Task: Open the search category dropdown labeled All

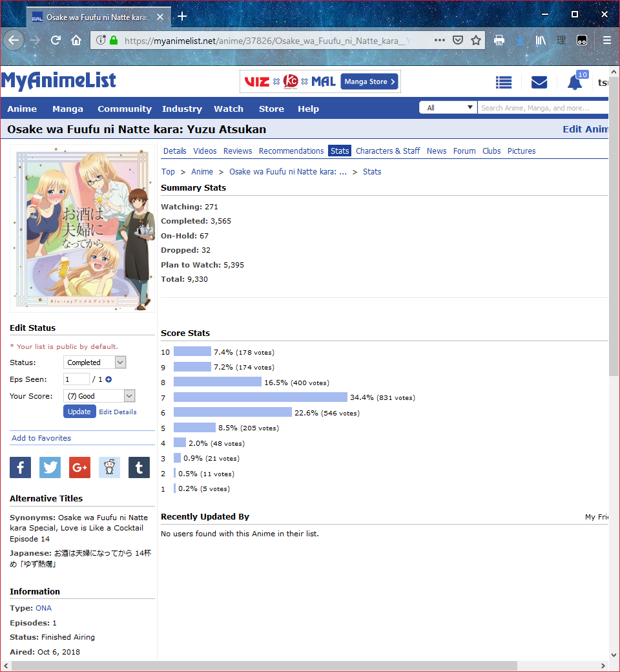Action: click(448, 107)
